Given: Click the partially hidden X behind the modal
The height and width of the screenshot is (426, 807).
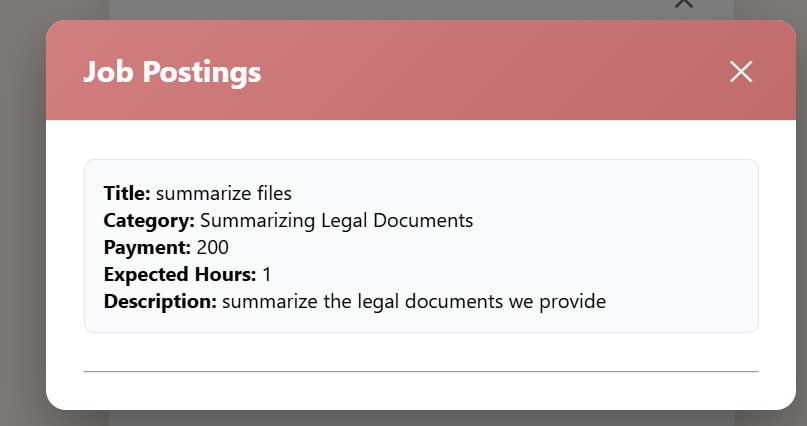Looking at the screenshot, I should [x=684, y=4].
